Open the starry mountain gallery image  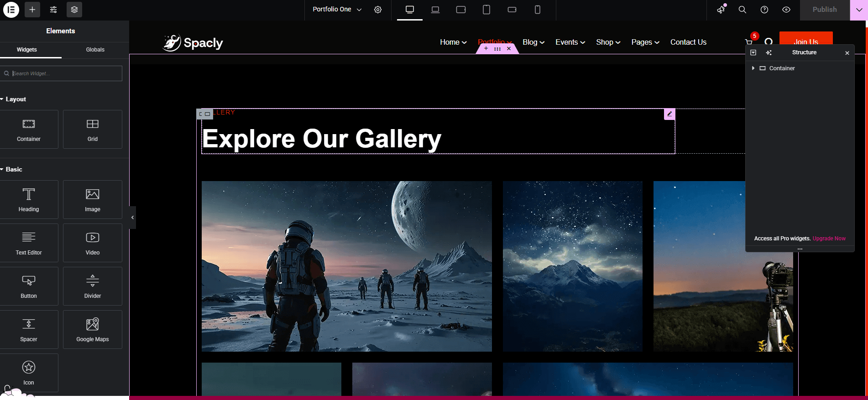click(573, 266)
